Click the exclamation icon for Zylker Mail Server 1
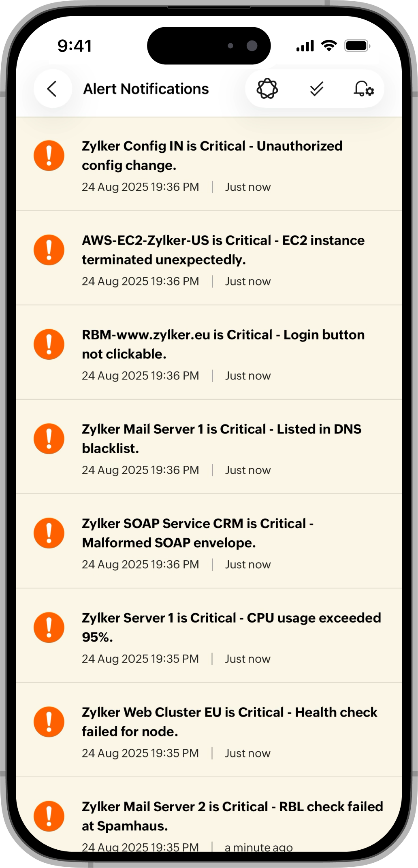The image size is (418, 868). click(49, 439)
